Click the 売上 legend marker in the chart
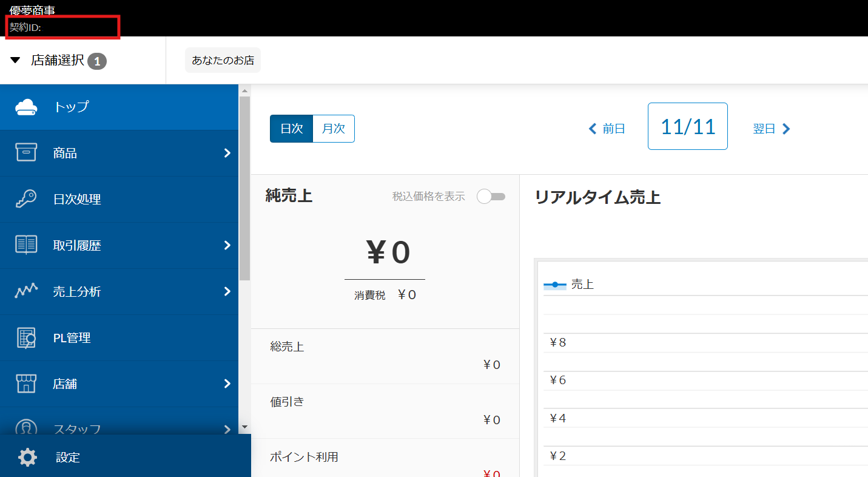This screenshot has height=477, width=868. (554, 285)
